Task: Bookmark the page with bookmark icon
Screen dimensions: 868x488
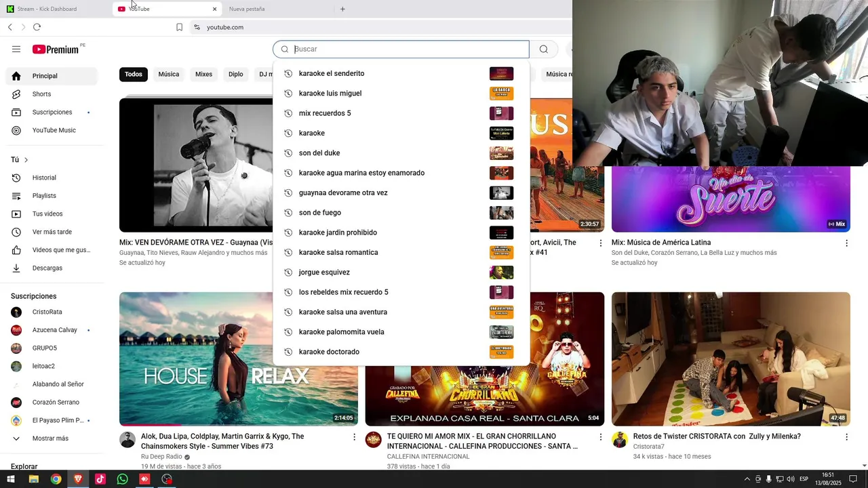Action: point(179,27)
